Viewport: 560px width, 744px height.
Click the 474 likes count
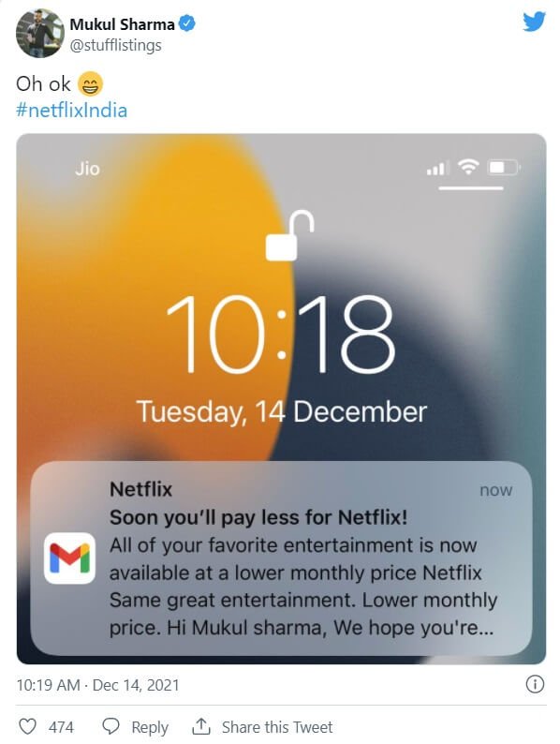tap(61, 727)
